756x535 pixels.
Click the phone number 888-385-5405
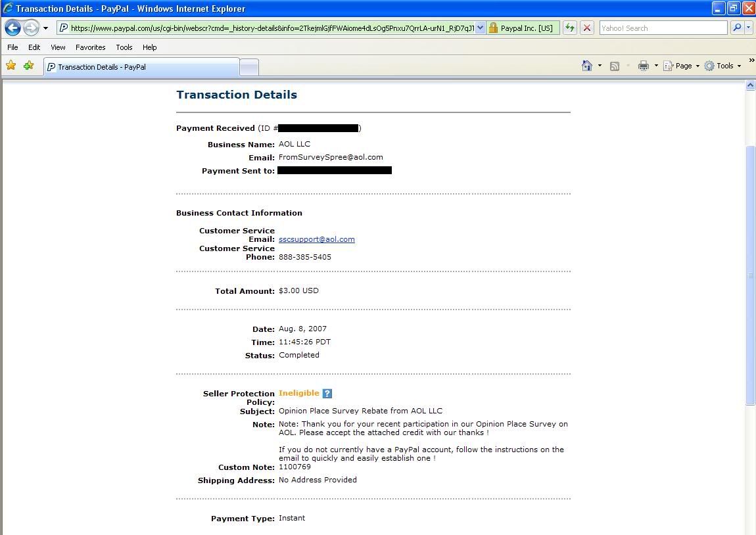tap(305, 257)
